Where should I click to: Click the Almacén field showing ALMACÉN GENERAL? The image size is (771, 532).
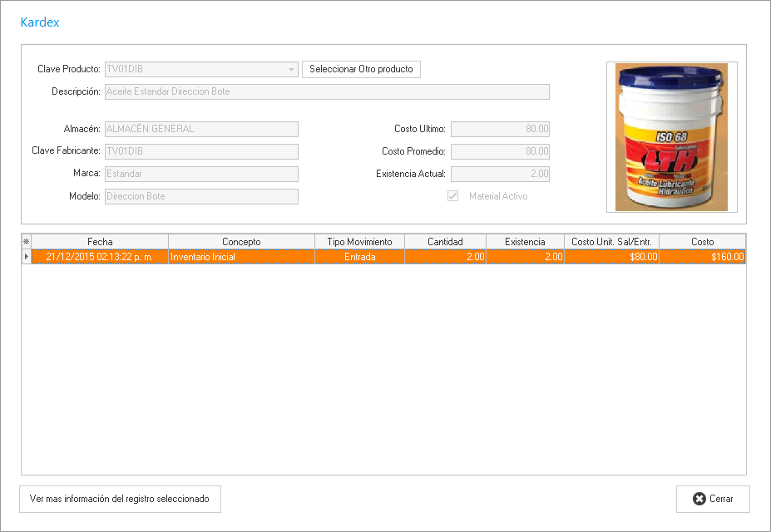click(201, 129)
